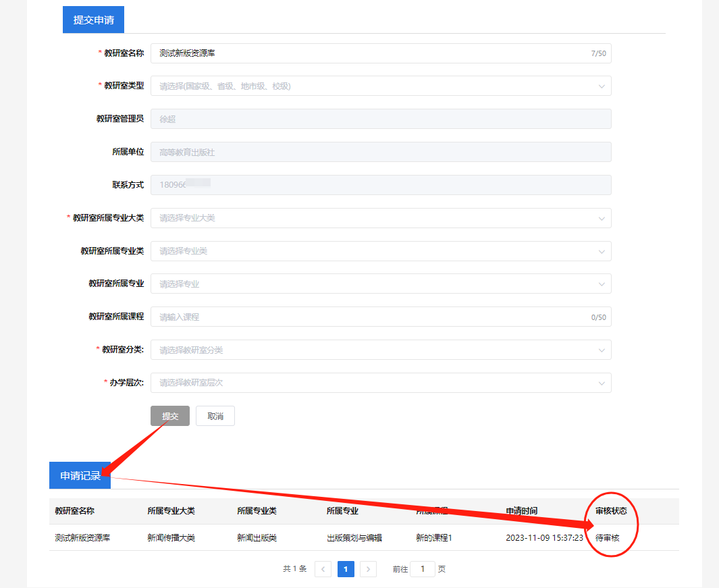Select page 1 in pagination
Viewport: 719px width, 588px height.
point(346,569)
